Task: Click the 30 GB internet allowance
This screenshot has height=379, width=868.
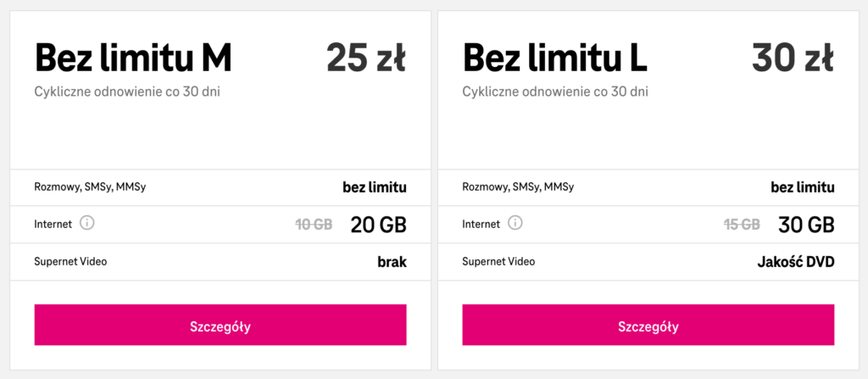Action: [806, 225]
